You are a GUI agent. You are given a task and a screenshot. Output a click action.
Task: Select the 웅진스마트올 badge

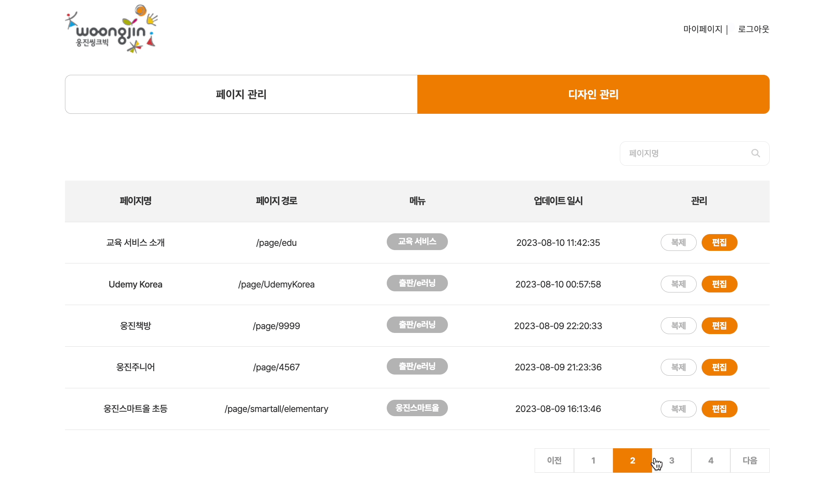417,408
